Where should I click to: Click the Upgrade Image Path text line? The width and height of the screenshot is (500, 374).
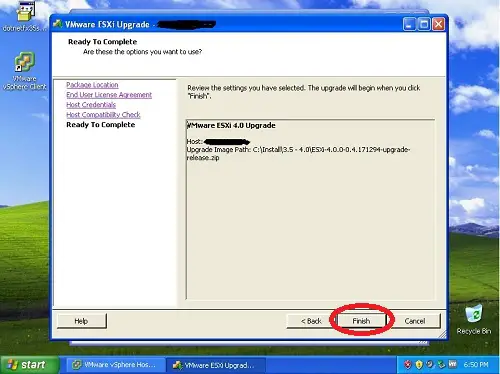click(298, 154)
